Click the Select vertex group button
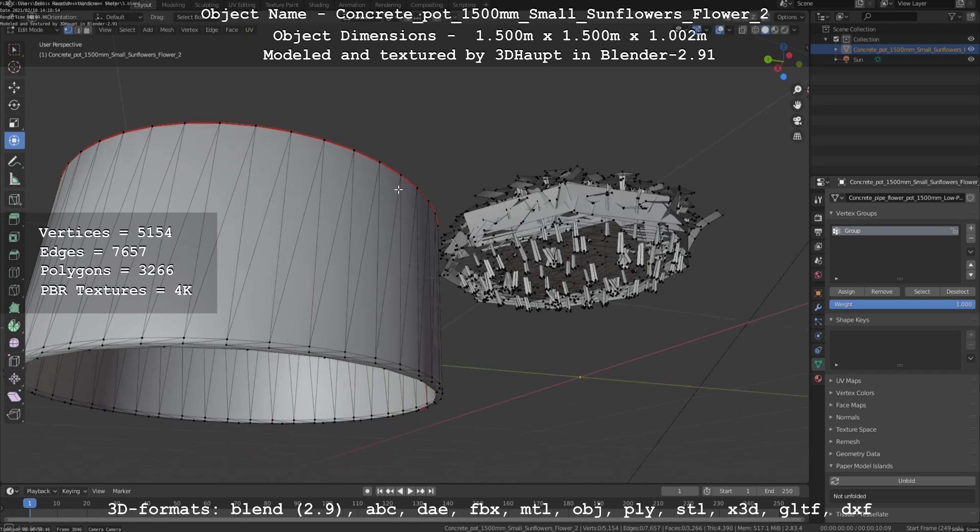This screenshot has height=532, width=980. (922, 292)
